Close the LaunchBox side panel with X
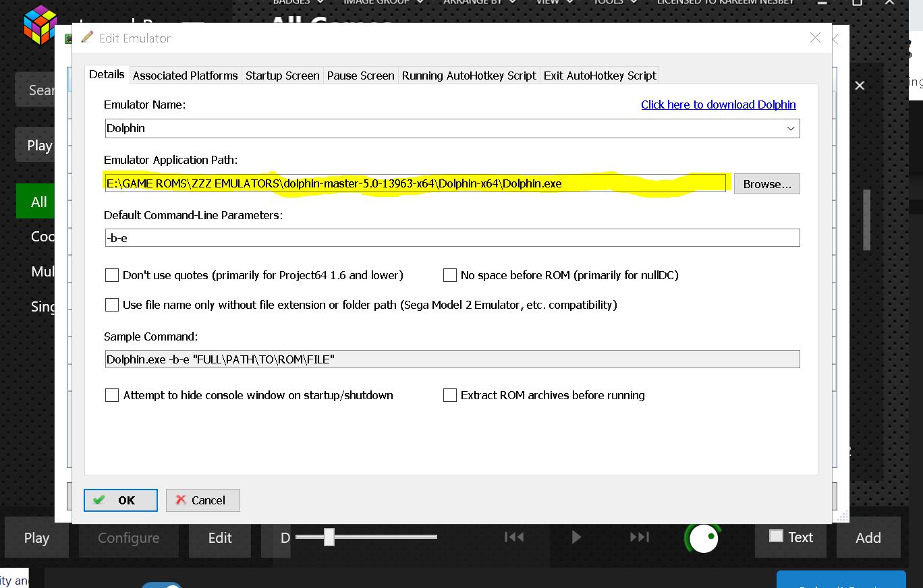The height and width of the screenshot is (588, 923). click(x=860, y=86)
